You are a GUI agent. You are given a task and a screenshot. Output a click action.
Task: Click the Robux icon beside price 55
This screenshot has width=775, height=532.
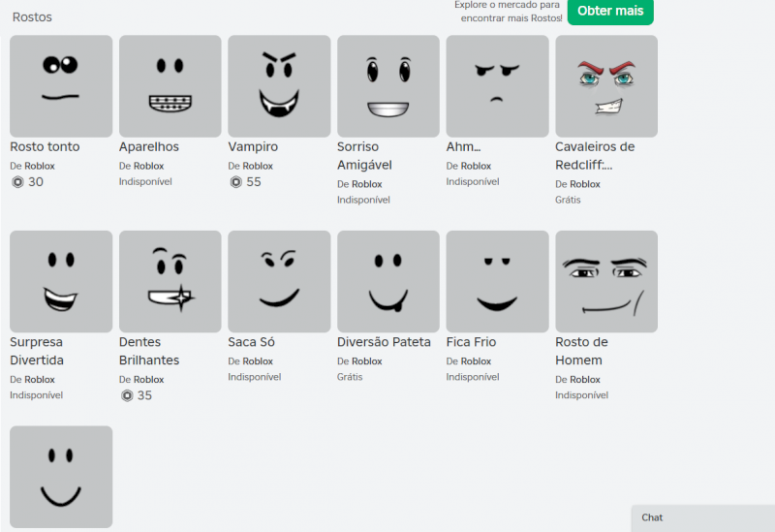click(x=236, y=182)
